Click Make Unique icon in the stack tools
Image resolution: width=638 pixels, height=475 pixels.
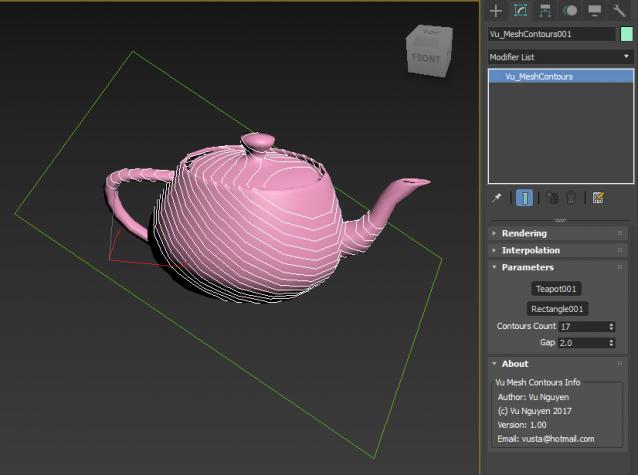pyautogui.click(x=552, y=198)
